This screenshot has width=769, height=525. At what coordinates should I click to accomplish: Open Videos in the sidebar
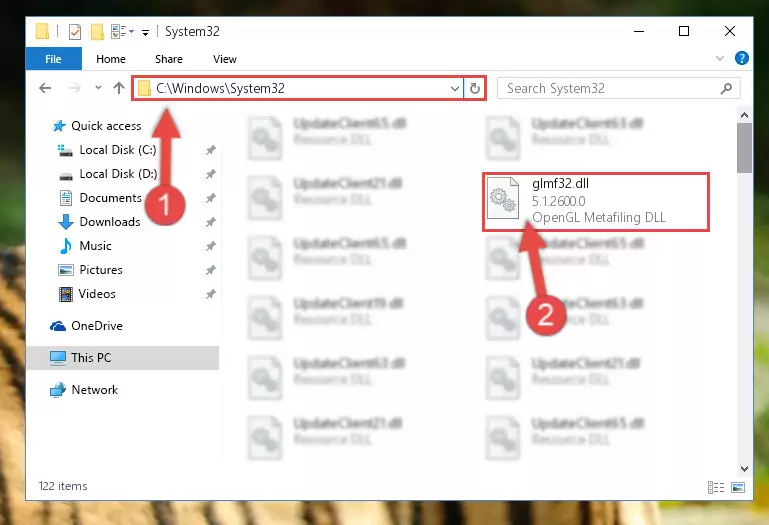click(97, 294)
